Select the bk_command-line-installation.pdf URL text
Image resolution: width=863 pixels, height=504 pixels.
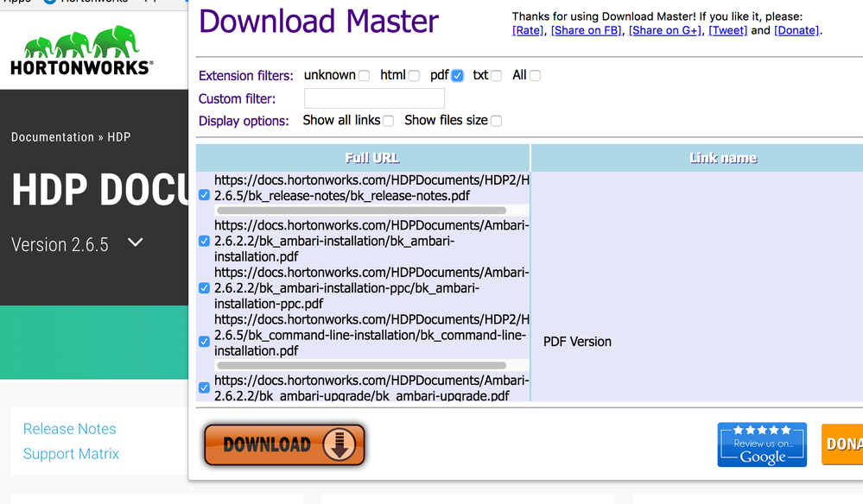pyautogui.click(x=371, y=335)
